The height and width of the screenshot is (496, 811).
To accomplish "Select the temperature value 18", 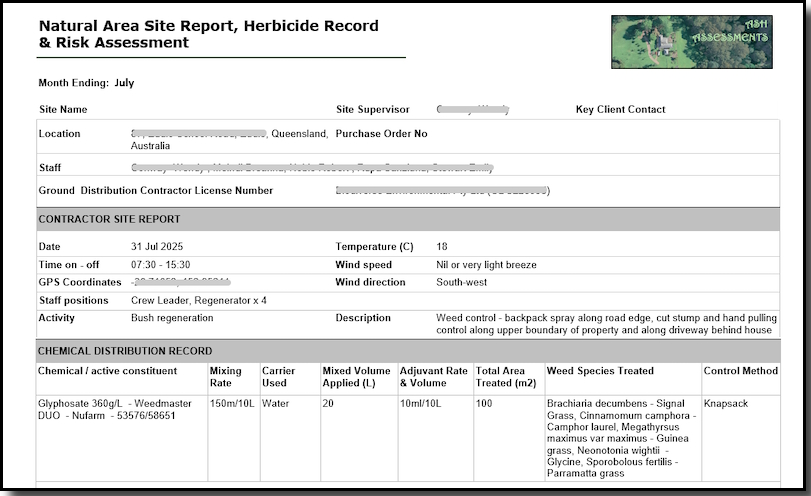I will [x=443, y=246].
